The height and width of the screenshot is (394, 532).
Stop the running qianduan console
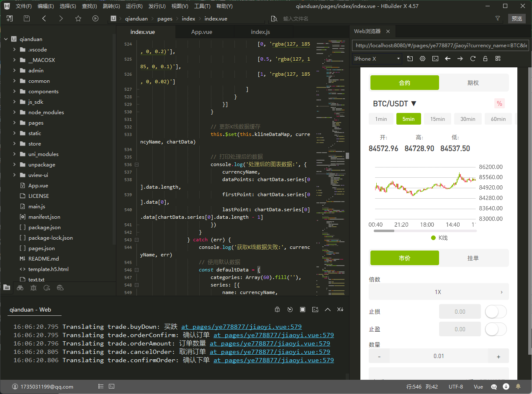coord(302,310)
